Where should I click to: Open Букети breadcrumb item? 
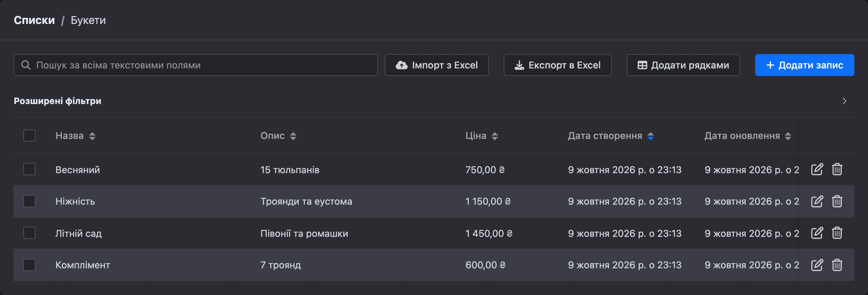pos(88,20)
